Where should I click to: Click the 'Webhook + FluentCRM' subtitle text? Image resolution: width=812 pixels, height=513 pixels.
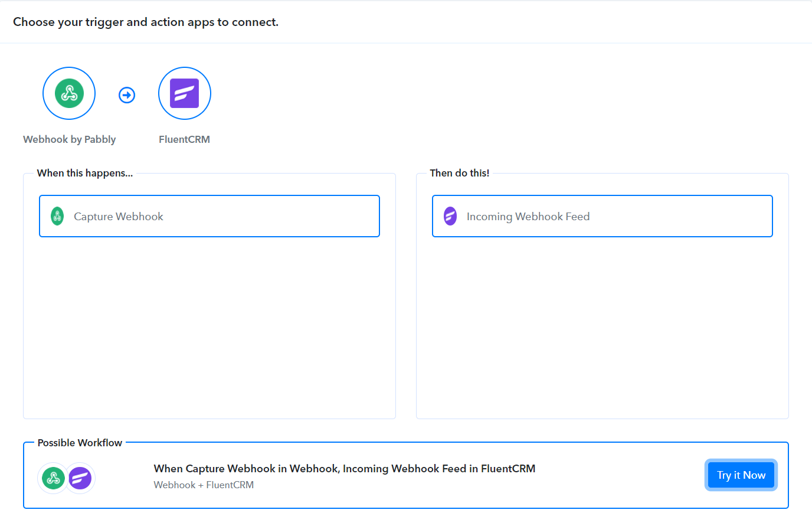(x=204, y=485)
